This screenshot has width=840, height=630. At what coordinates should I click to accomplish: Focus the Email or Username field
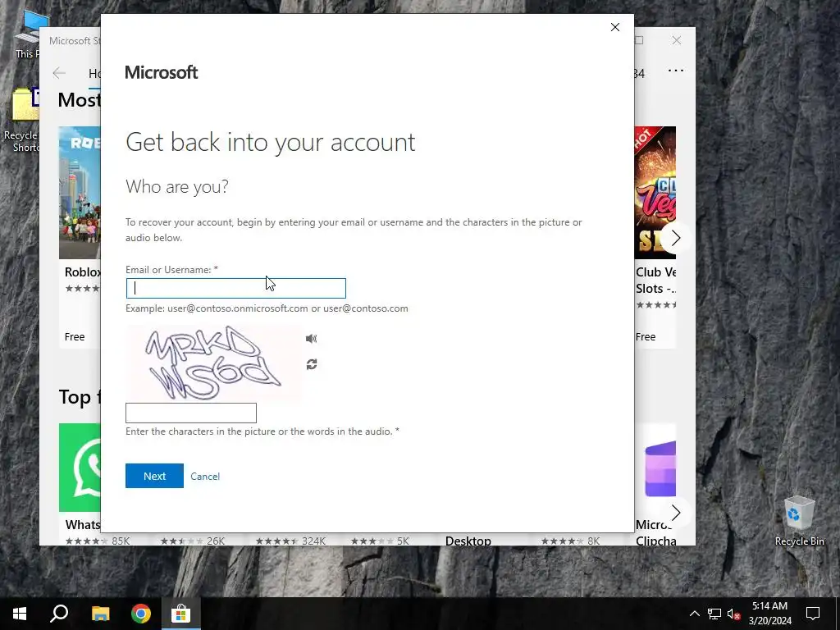[236, 288]
